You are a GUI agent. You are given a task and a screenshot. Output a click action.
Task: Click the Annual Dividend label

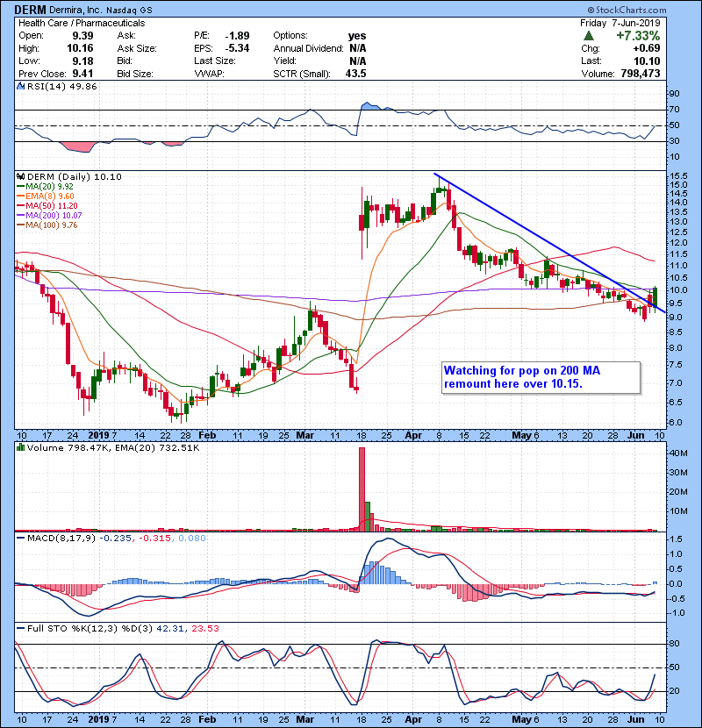coord(309,48)
